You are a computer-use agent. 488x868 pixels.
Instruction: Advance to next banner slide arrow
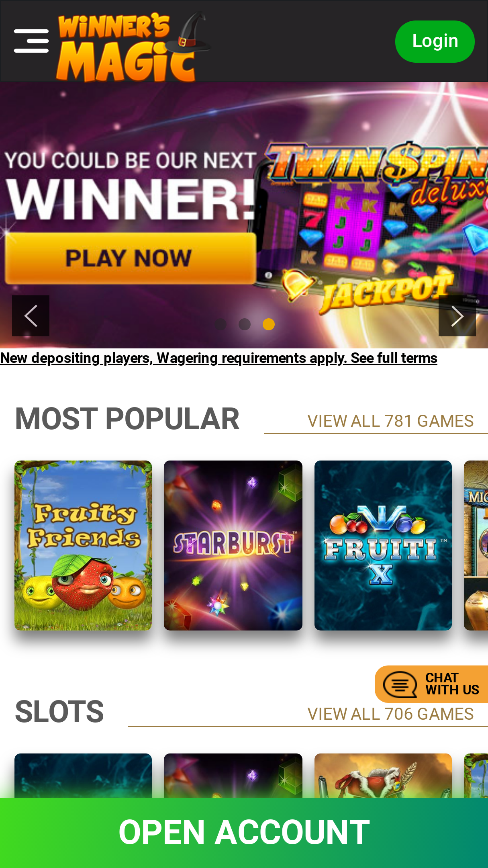pos(457,316)
